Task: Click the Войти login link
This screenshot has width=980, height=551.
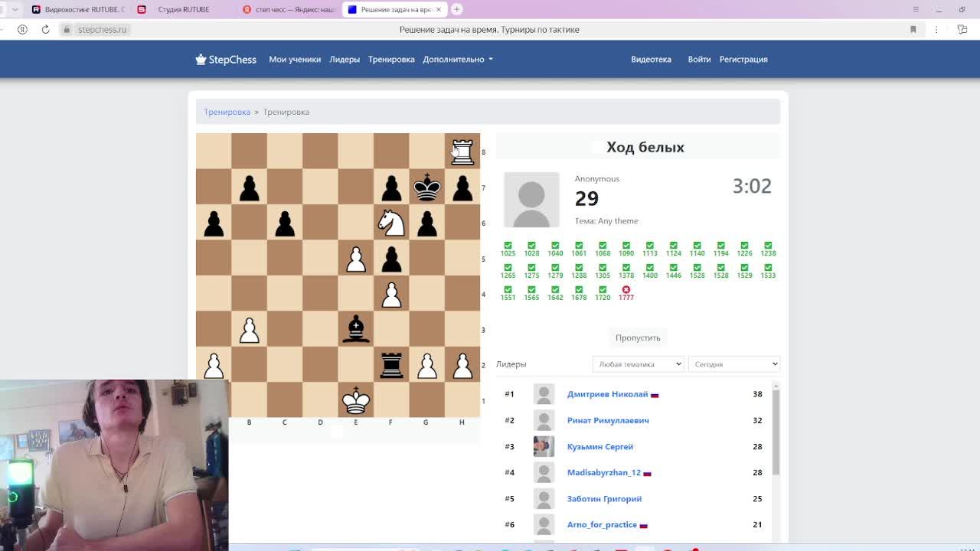Action: click(699, 59)
